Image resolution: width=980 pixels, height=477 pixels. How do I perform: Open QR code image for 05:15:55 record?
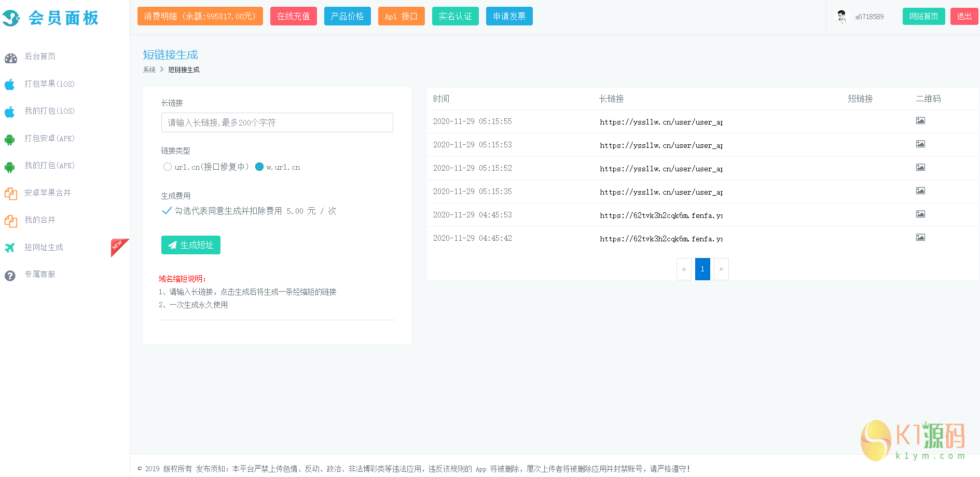(x=920, y=121)
